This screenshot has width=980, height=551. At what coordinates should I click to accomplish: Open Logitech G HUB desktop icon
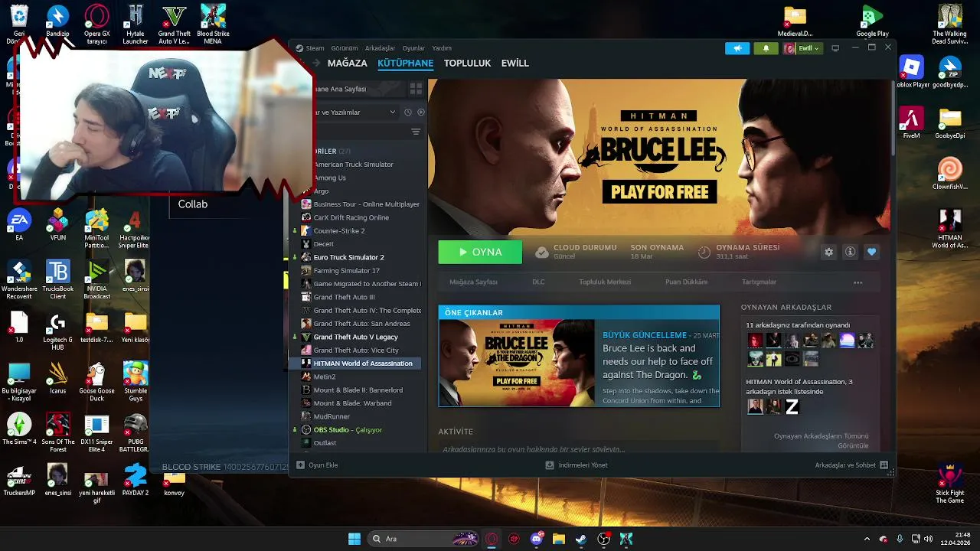(x=57, y=332)
